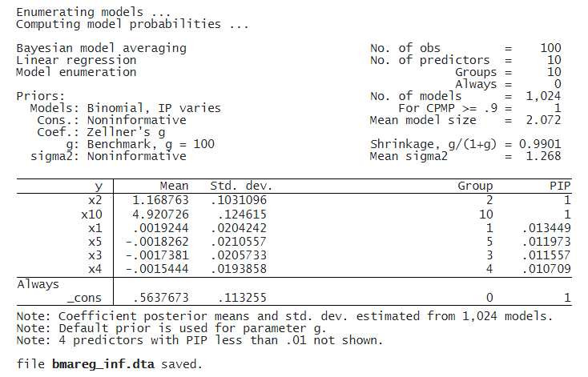
Task: Click the bmareg_inf.dta file name
Action: click(x=103, y=364)
